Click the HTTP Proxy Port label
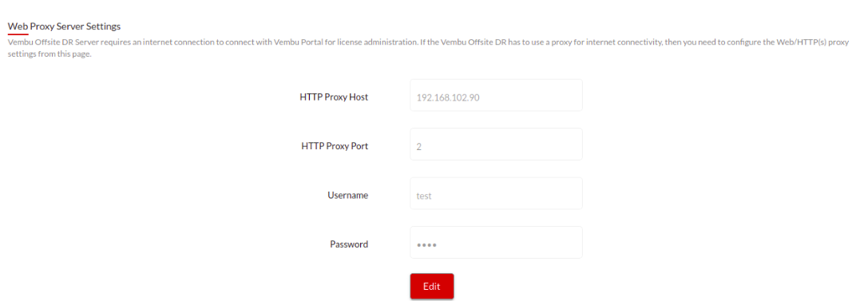 tap(335, 146)
